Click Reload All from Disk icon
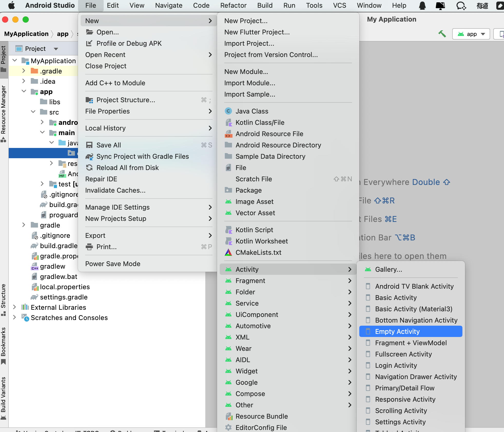The image size is (504, 432). coord(89,168)
